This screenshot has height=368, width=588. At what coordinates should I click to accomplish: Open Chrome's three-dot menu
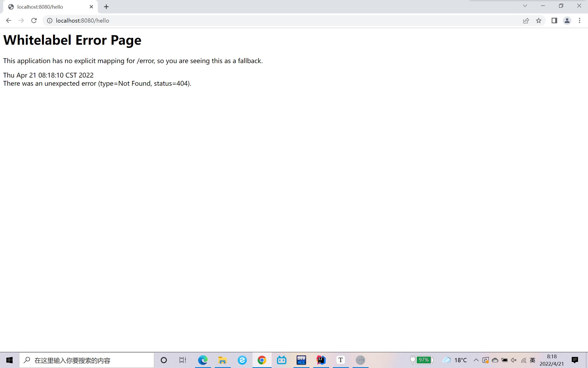click(x=580, y=21)
